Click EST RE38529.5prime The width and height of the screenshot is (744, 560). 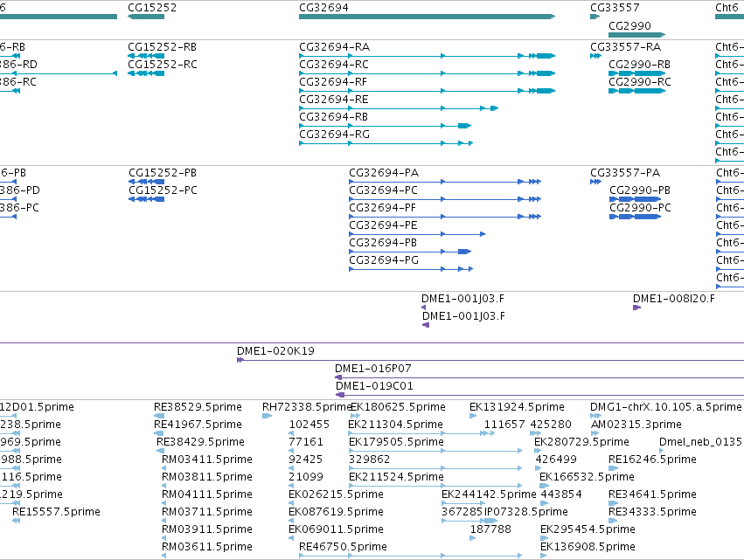click(x=198, y=407)
